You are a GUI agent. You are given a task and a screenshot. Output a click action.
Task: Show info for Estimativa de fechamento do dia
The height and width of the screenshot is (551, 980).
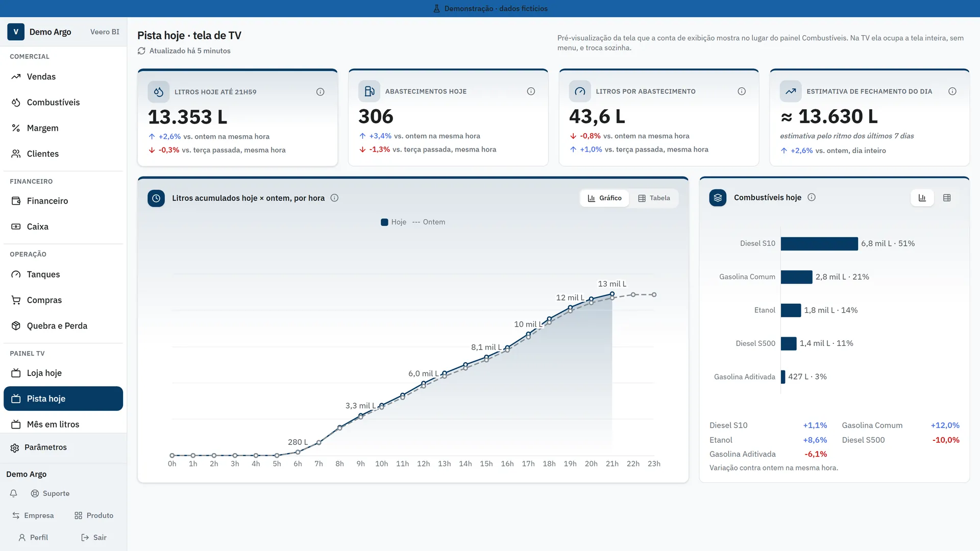point(952,91)
